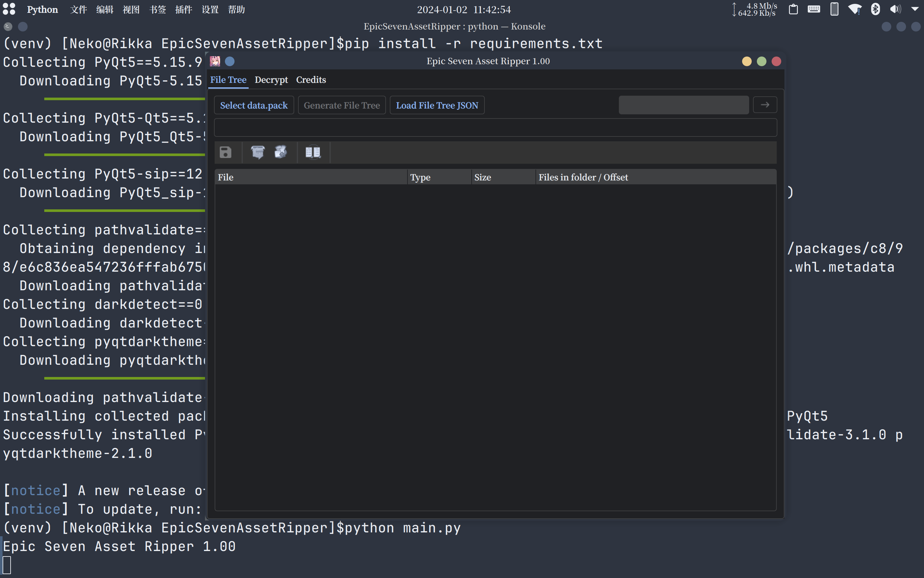Click the Python application menu label

tap(42, 9)
